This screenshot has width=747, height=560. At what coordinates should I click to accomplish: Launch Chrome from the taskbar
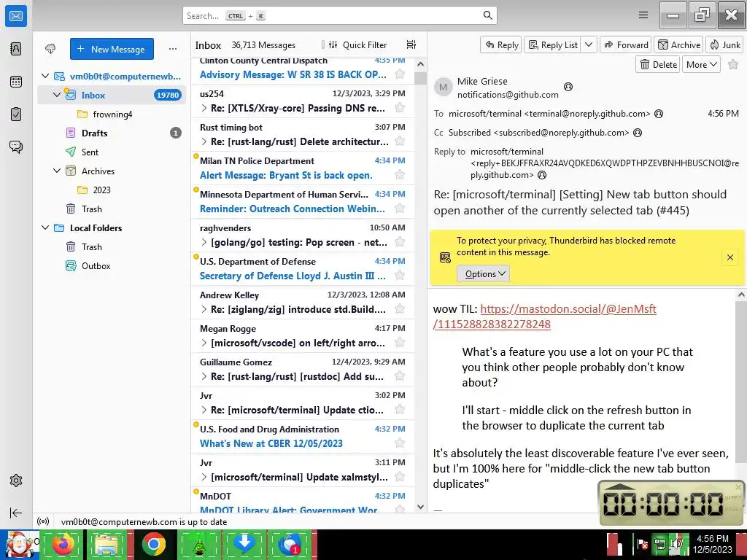tap(153, 544)
